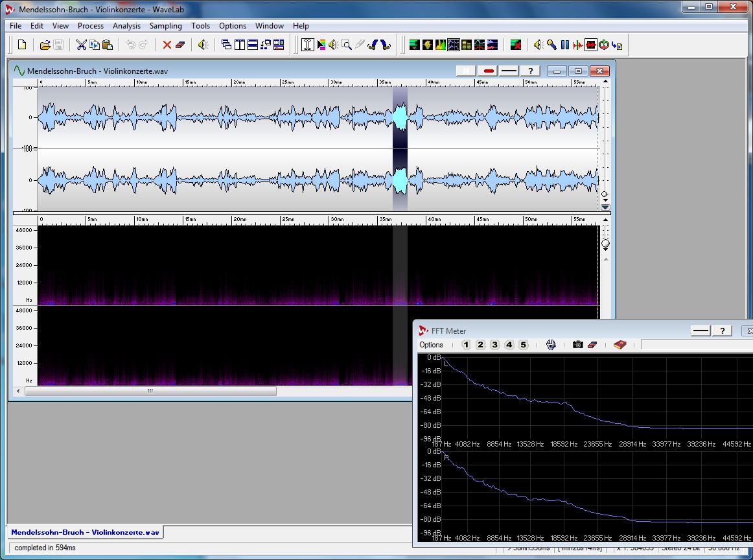Open the magnifying zoom selection tool

pos(347,45)
